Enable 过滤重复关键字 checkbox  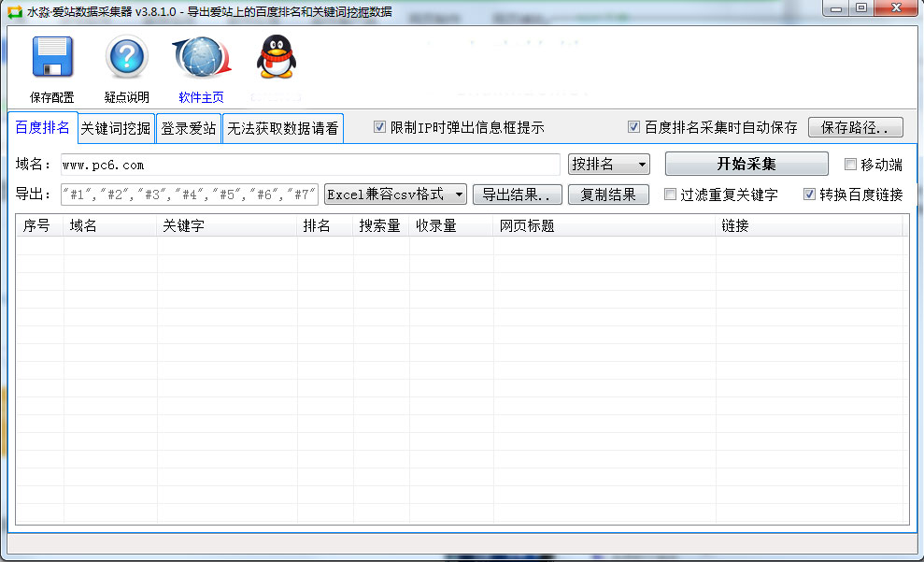(670, 194)
